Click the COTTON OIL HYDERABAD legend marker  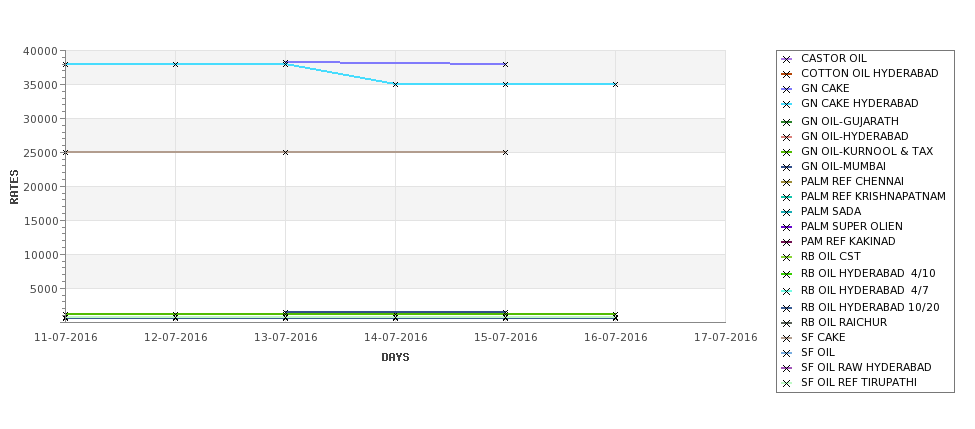(x=787, y=74)
